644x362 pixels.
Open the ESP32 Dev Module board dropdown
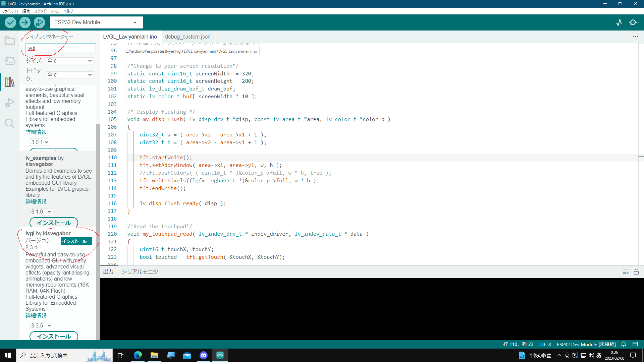pyautogui.click(x=96, y=22)
